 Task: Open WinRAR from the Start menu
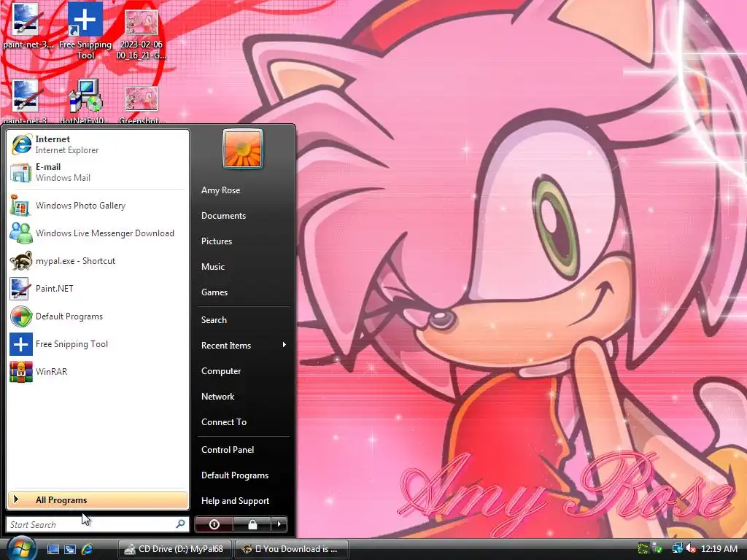click(98, 372)
